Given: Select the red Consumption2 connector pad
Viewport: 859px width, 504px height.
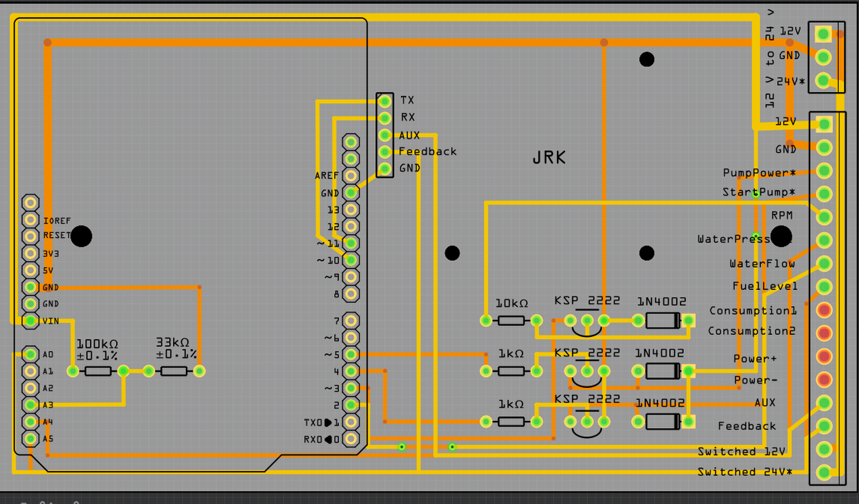Looking at the screenshot, I should click(x=824, y=333).
